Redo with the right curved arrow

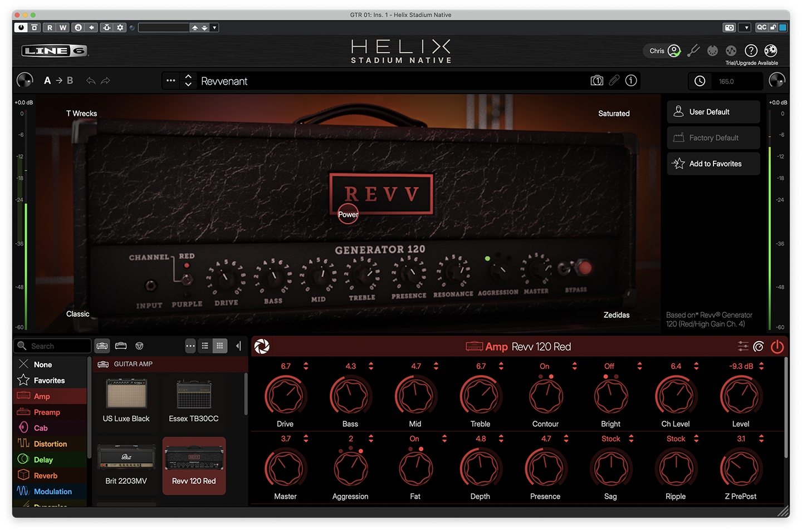105,81
